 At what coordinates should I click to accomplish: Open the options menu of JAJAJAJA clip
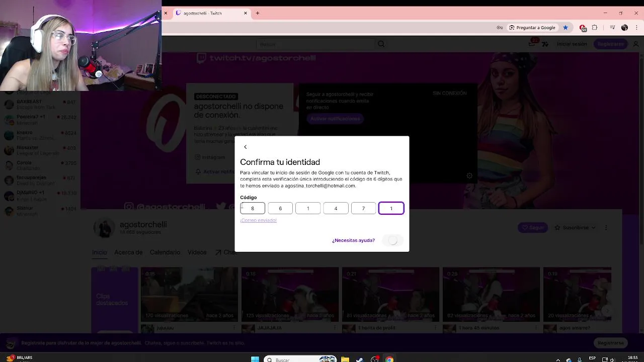tap(335, 328)
